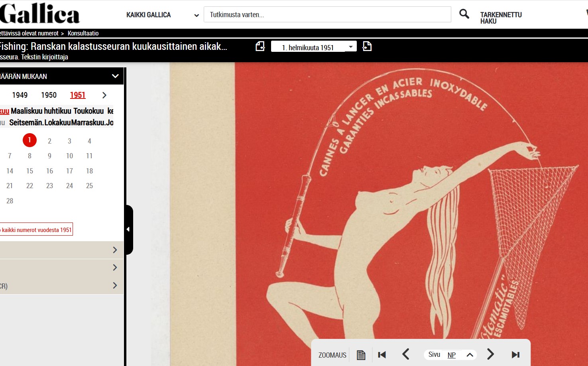
Task: Open Tarkennettu haku advanced search
Action: tap(501, 18)
